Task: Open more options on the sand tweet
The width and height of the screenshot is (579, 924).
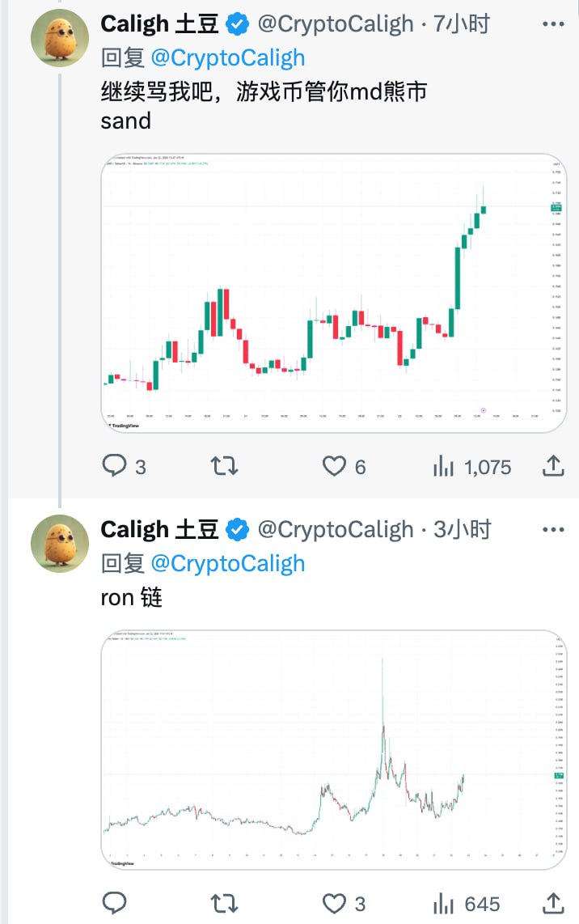Action: (553, 25)
